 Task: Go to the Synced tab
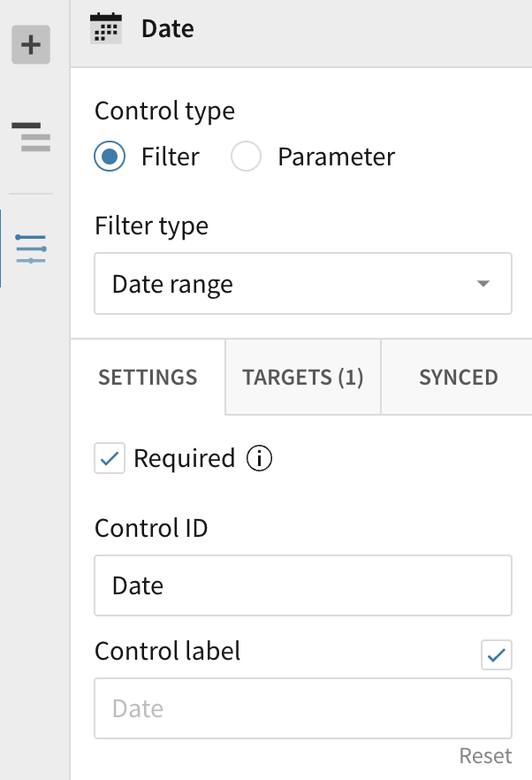point(458,377)
